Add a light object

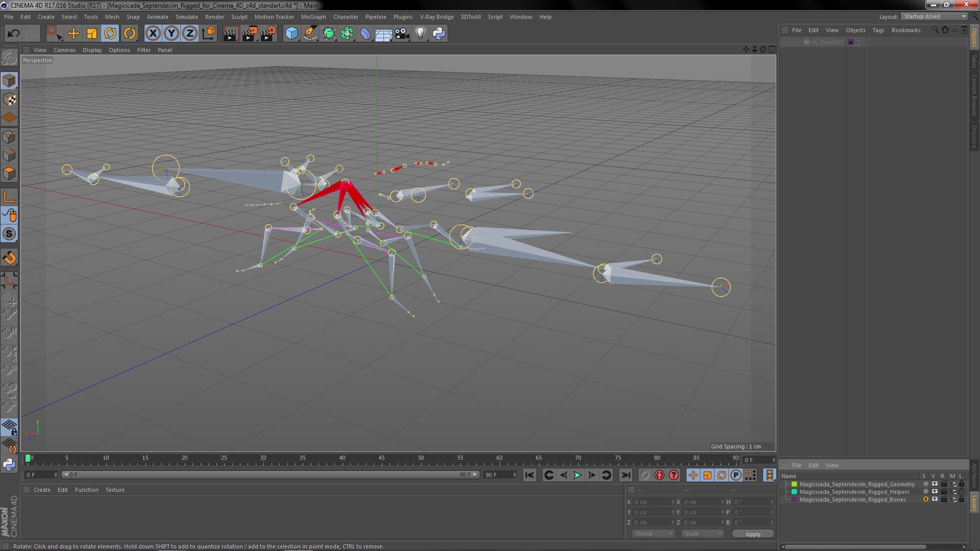click(x=421, y=34)
